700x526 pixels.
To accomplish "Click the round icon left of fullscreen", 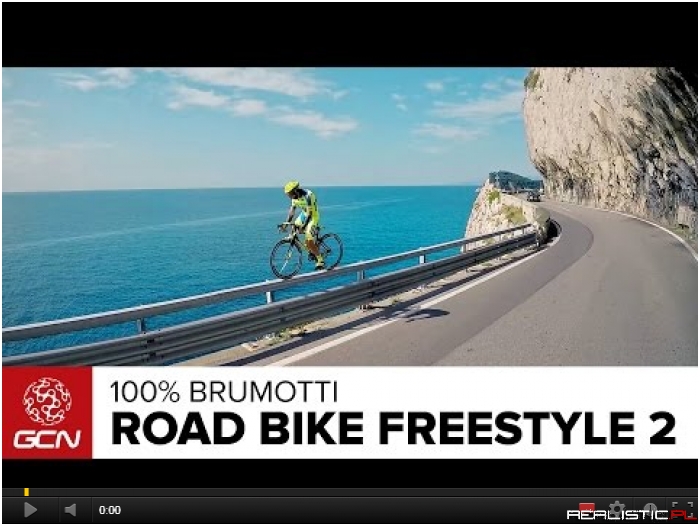I will 650,509.
